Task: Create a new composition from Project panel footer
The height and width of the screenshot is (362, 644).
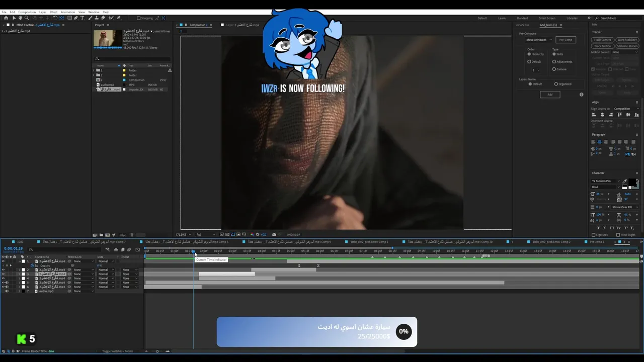Action: click(107, 235)
